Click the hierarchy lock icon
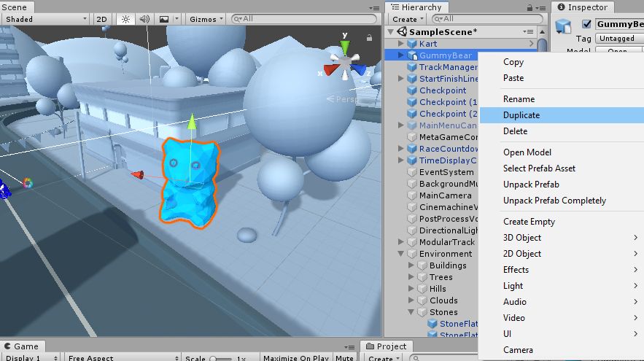Screen dimensions: 644x361 point(536,7)
